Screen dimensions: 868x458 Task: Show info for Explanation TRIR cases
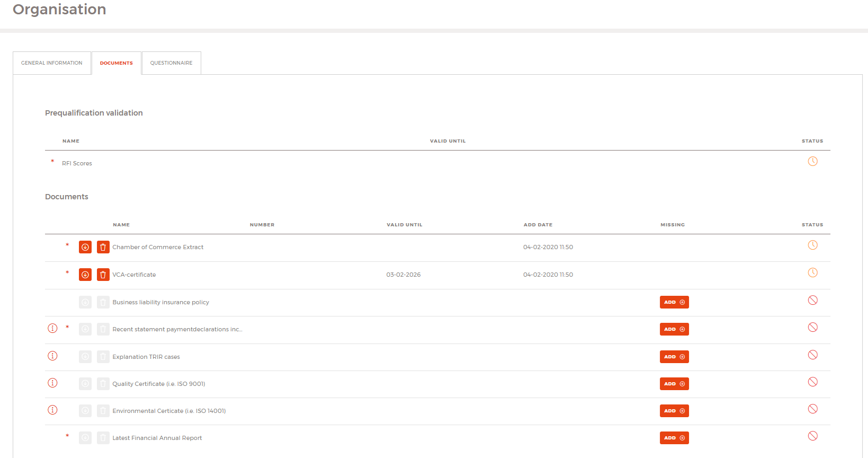52,356
